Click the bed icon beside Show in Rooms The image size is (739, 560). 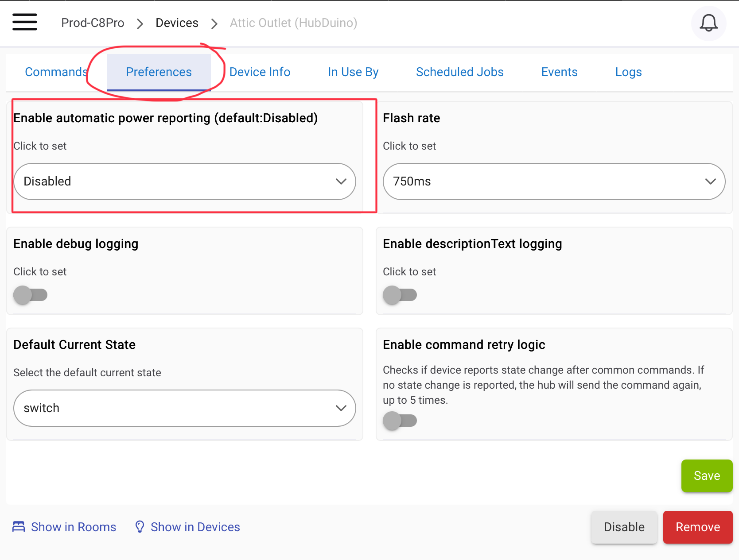19,527
